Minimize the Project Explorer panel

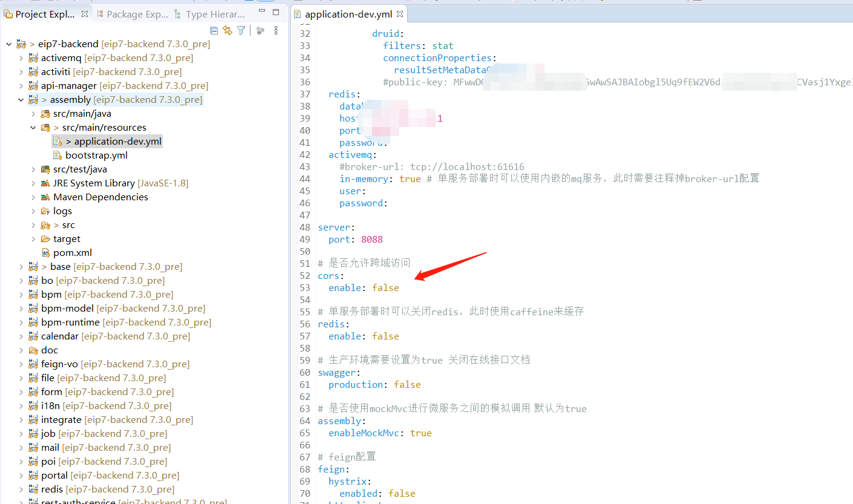[261, 13]
